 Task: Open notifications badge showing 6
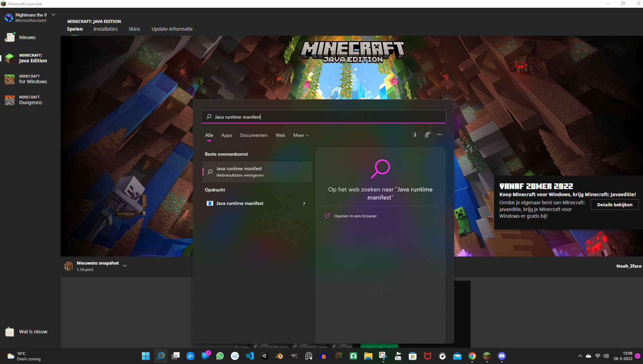[x=638, y=356]
